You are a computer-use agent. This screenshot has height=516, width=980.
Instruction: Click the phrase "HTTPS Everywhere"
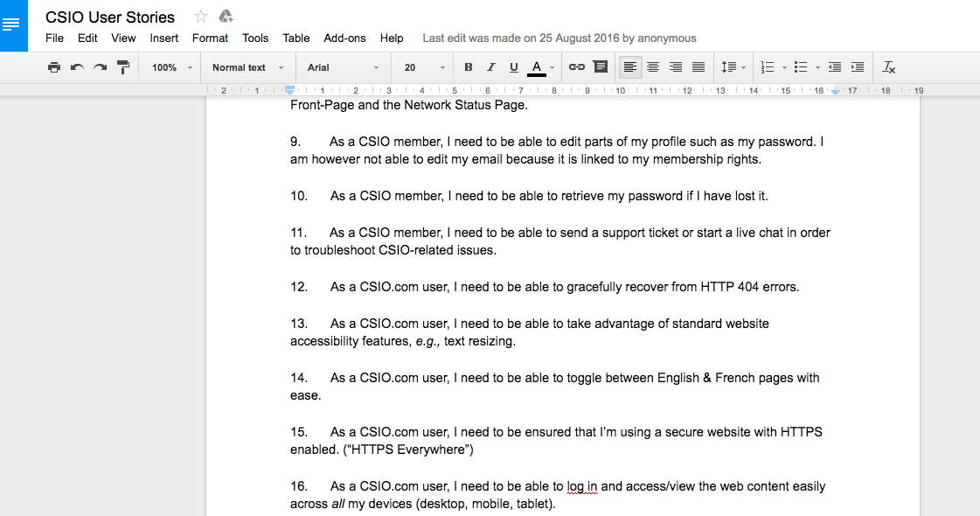point(408,450)
